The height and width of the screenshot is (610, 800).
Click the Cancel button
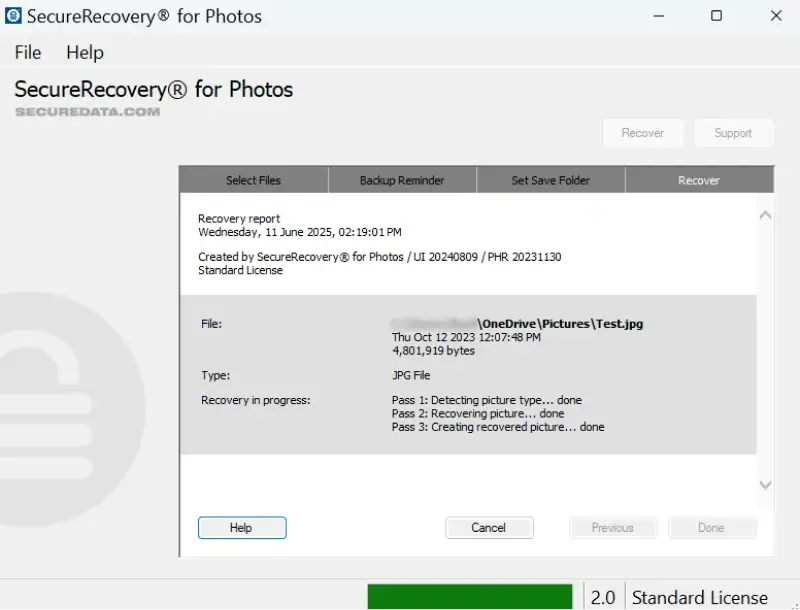pos(489,527)
